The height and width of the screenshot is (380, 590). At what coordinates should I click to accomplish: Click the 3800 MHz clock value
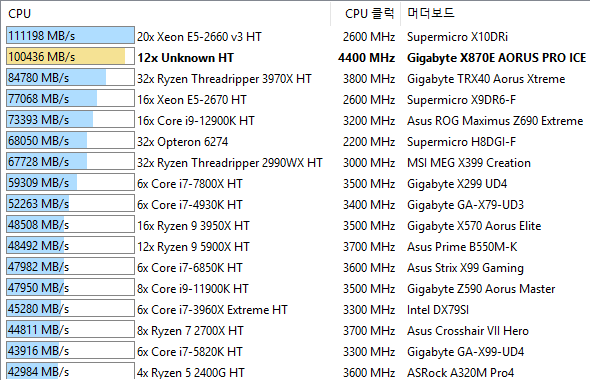coord(369,79)
